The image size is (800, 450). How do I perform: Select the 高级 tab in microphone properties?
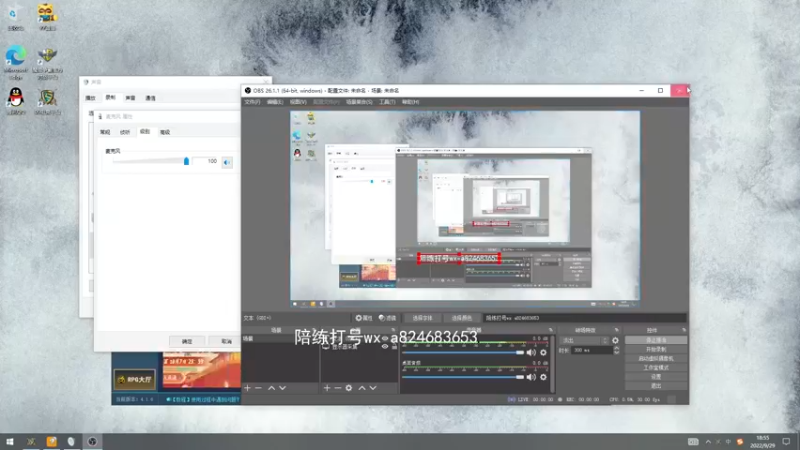pos(165,132)
